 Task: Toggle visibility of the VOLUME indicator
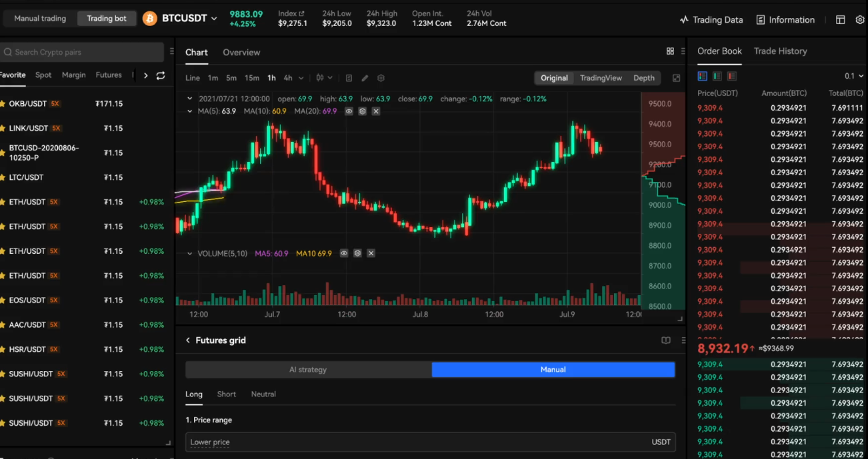pyautogui.click(x=344, y=254)
